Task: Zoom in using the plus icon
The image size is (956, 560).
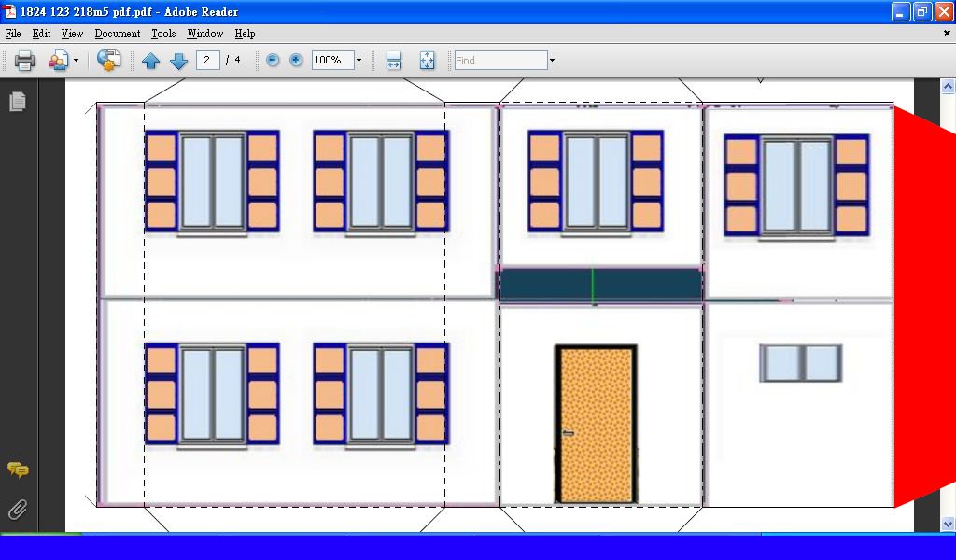Action: tap(296, 61)
